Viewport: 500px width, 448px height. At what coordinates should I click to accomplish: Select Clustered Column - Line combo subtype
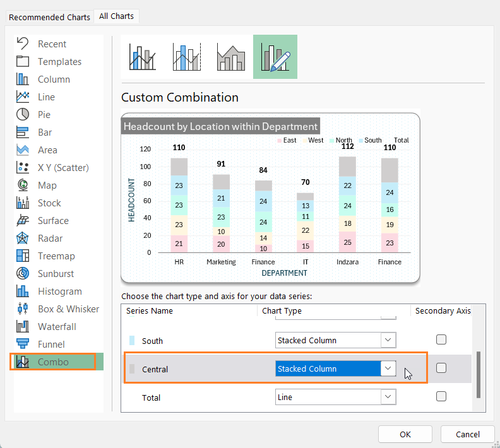[x=143, y=57]
